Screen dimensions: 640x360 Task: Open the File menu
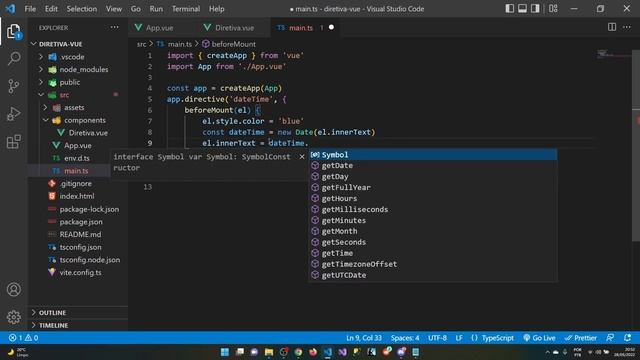pyautogui.click(x=30, y=9)
